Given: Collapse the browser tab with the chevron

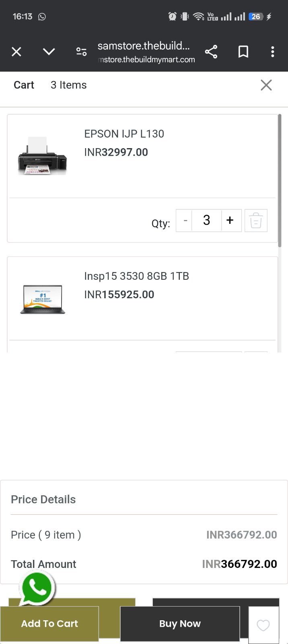Looking at the screenshot, I should coord(49,52).
